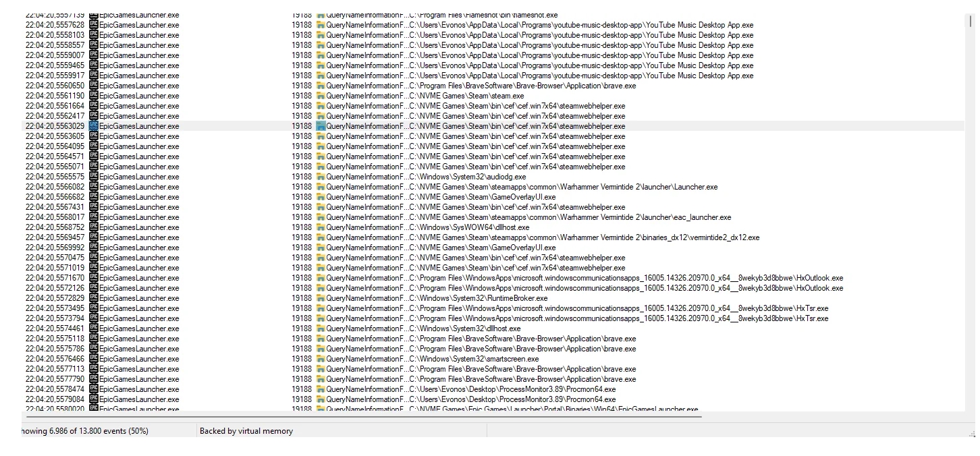Click the operation icon beside the smartscreen.exe path
Screen dimensions: 980x456
tap(321, 359)
